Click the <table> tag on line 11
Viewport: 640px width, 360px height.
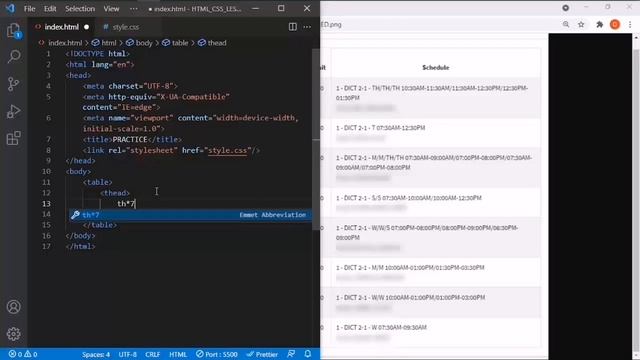click(97, 182)
